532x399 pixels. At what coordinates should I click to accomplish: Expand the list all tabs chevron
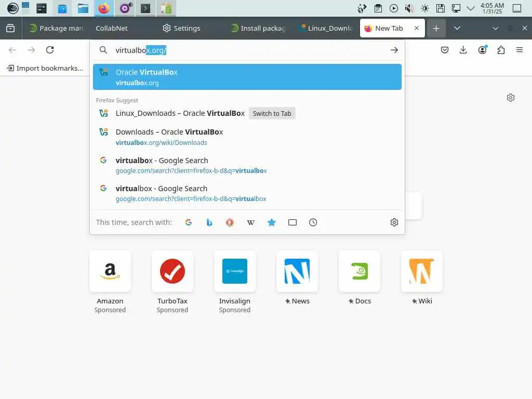[457, 28]
